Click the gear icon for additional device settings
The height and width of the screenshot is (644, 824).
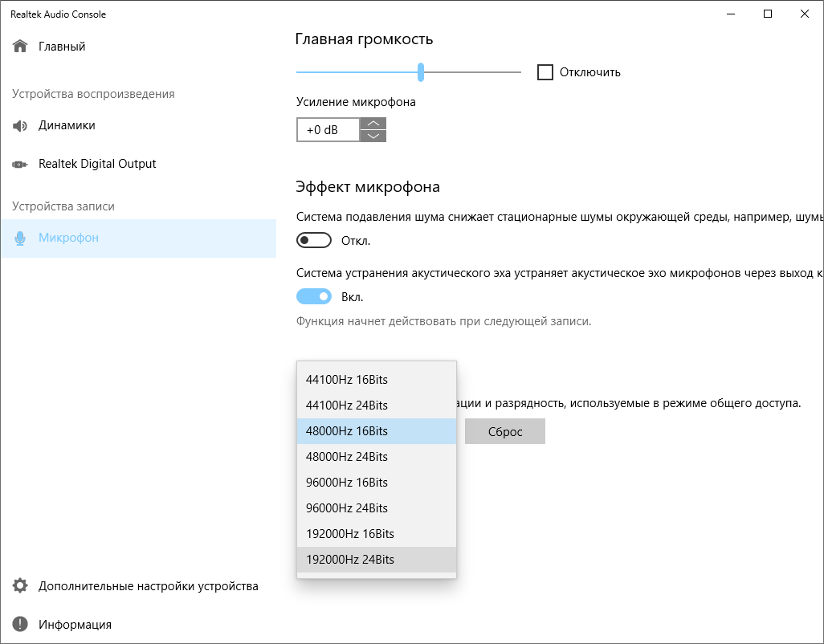[20, 586]
